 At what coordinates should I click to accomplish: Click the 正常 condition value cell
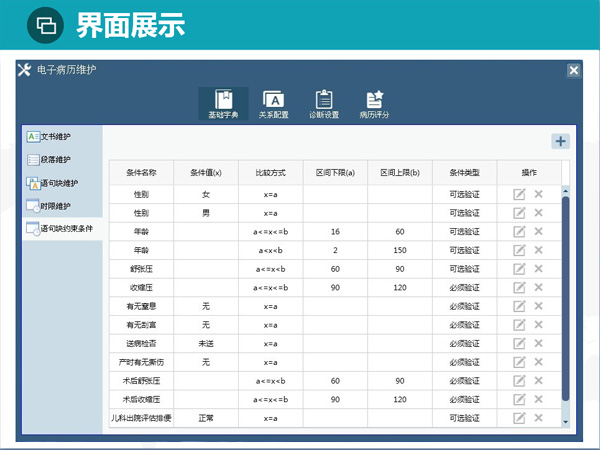[206, 418]
